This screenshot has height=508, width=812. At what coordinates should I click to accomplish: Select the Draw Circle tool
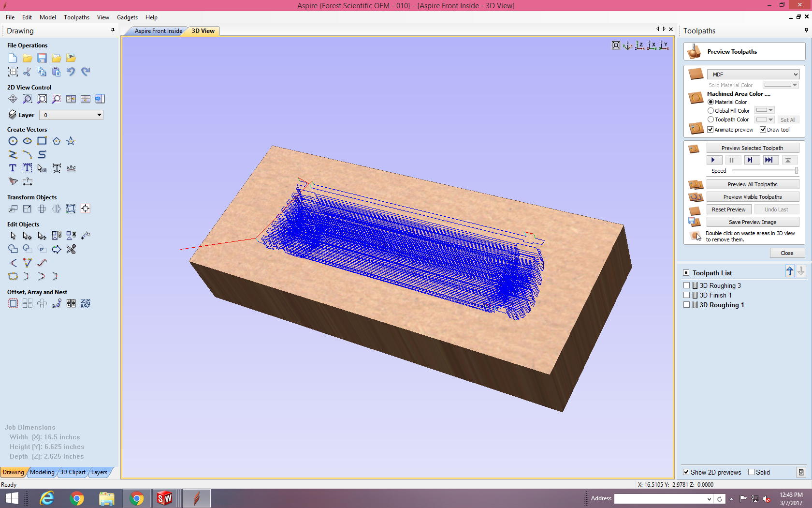point(13,141)
